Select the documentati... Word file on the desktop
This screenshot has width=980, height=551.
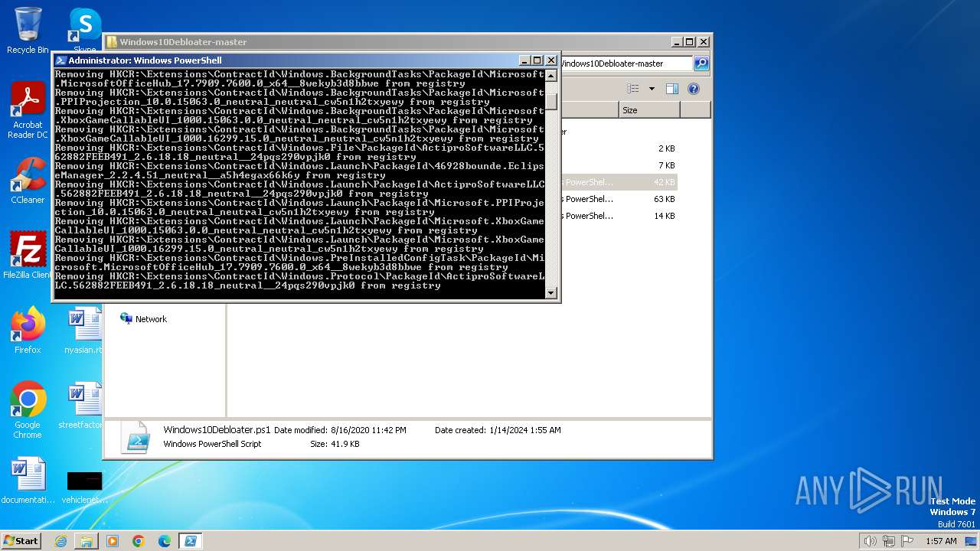coord(28,481)
